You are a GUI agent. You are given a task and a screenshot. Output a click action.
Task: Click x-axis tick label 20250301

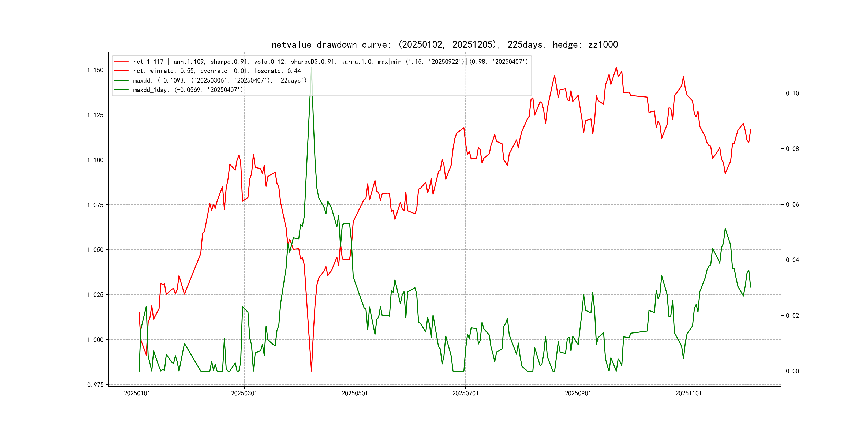tap(244, 393)
